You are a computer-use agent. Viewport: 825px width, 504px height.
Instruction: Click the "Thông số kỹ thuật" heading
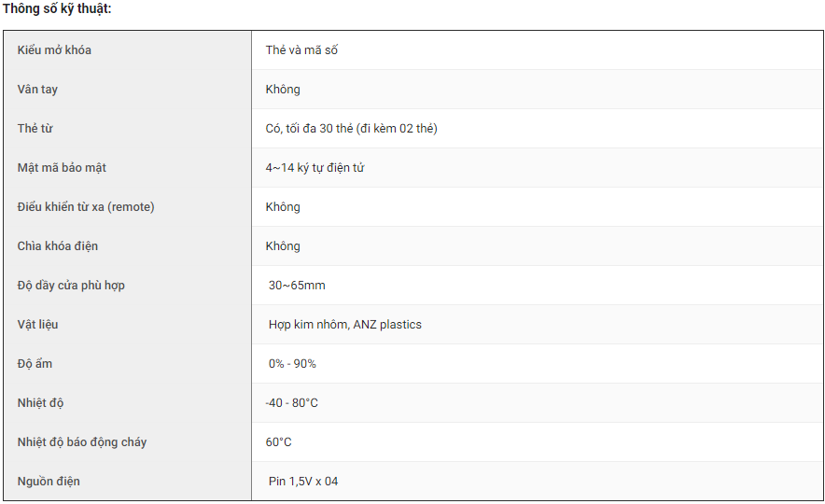coord(57,8)
